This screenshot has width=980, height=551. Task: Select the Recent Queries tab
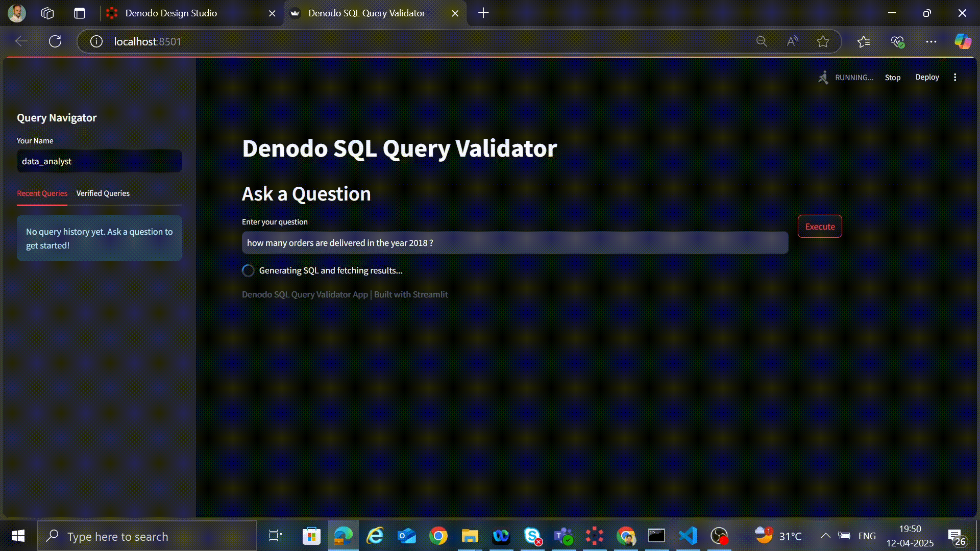(x=42, y=193)
